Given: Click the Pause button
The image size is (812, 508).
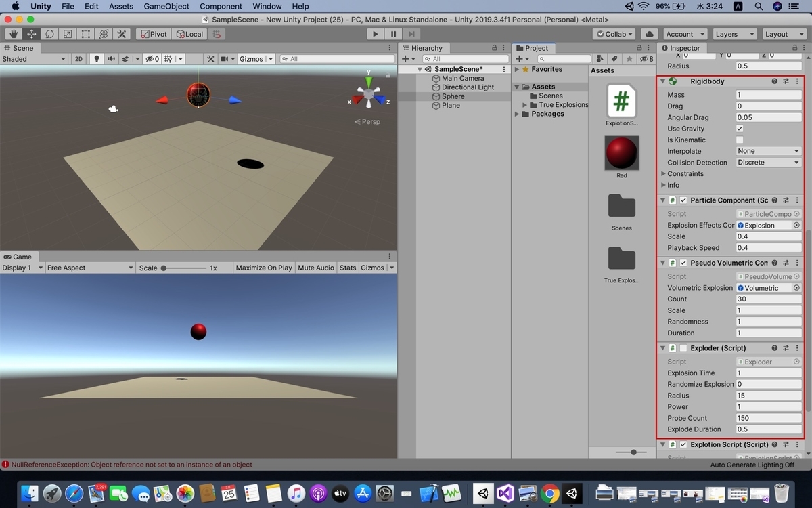Looking at the screenshot, I should (393, 34).
